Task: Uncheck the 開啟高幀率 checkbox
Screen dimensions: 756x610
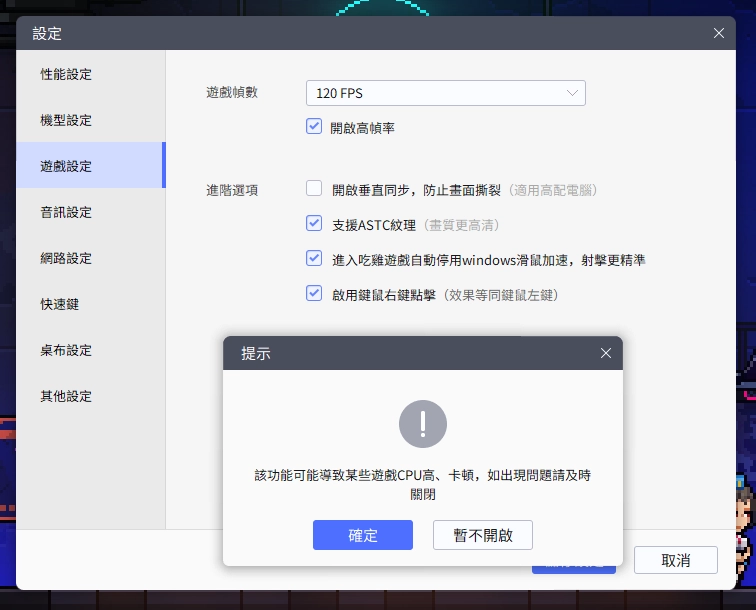Action: [314, 127]
